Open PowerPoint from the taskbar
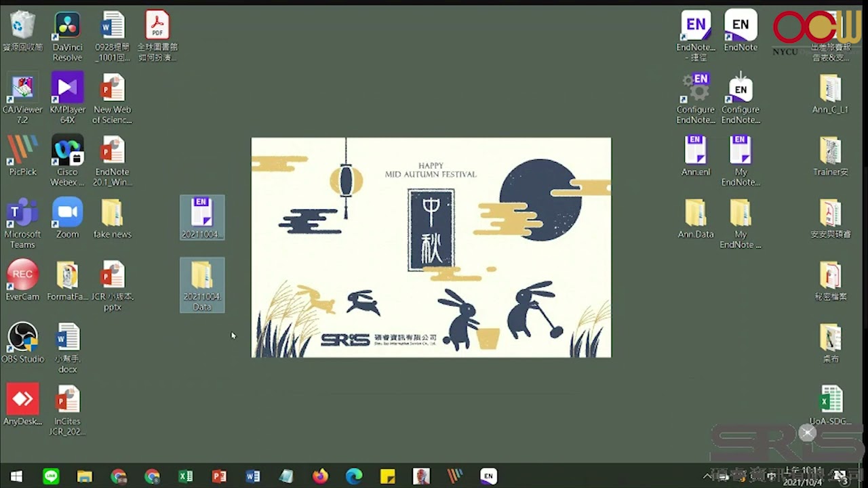Screen dimensions: 868x488 [x=219, y=476]
